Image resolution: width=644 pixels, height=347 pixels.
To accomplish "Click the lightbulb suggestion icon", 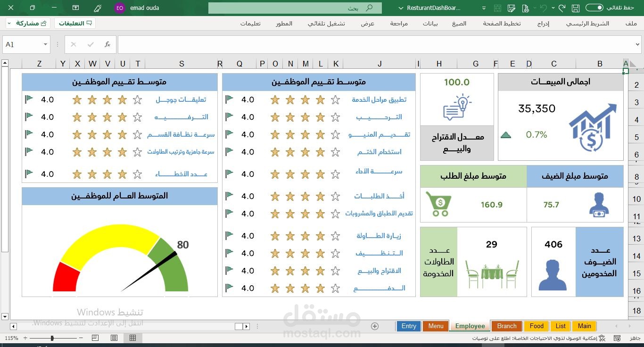I will pos(456,107).
